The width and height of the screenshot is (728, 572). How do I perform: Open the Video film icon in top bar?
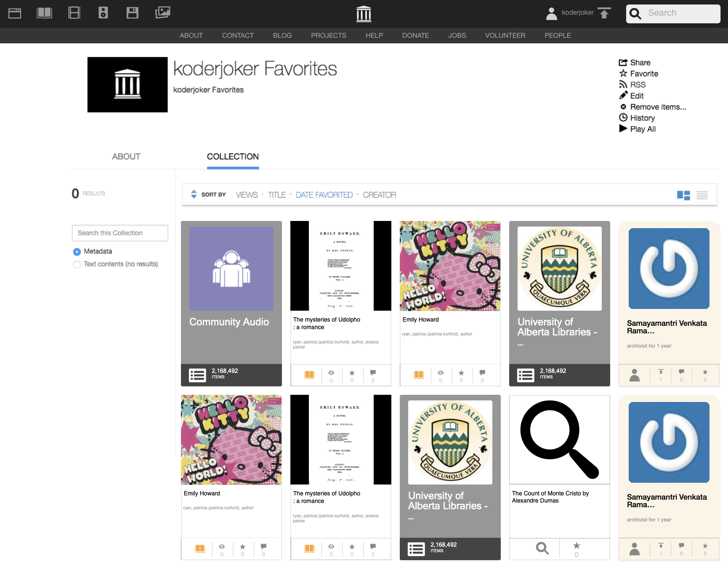(74, 13)
